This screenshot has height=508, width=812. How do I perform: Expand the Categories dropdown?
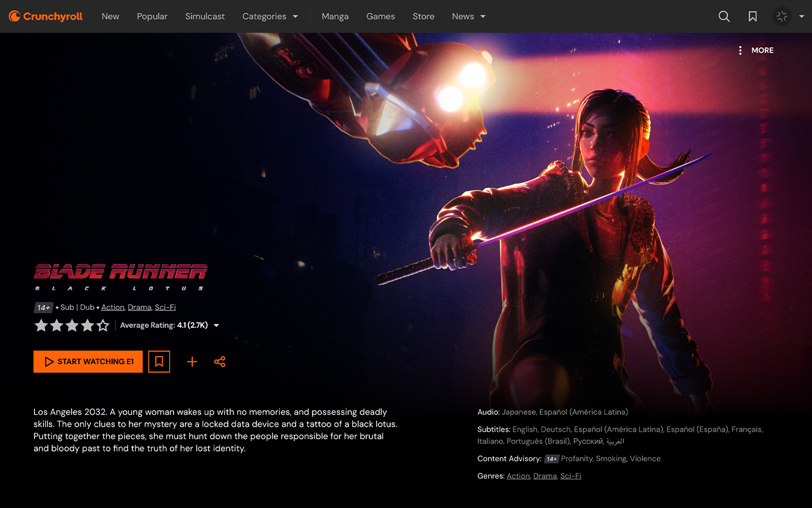point(270,16)
